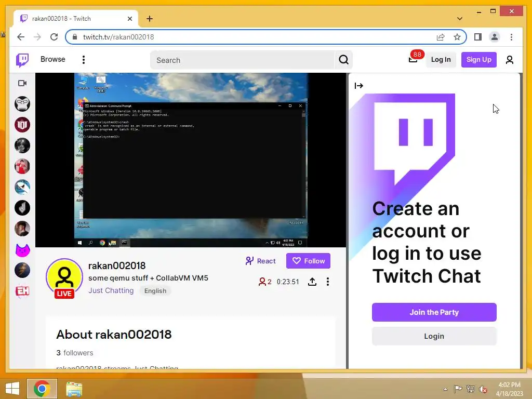Share the stream with the upload icon
532x399 pixels.
pyautogui.click(x=312, y=282)
